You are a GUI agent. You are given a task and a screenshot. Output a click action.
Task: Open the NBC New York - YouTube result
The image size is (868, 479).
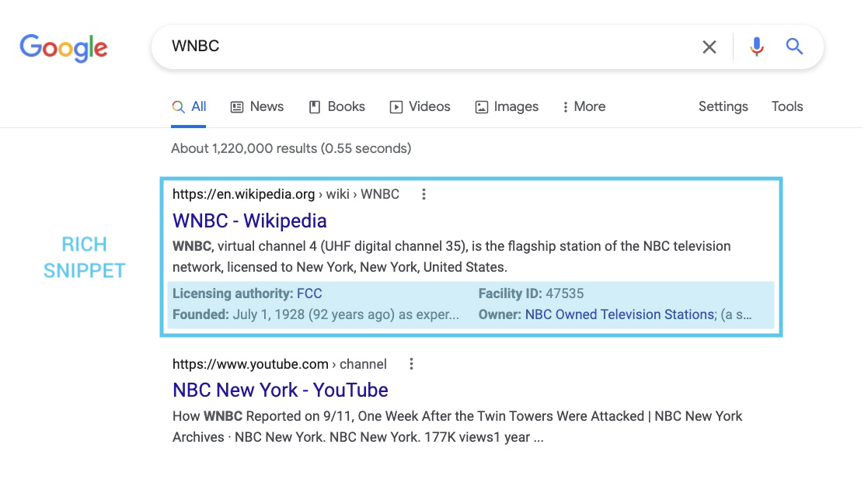tap(281, 390)
